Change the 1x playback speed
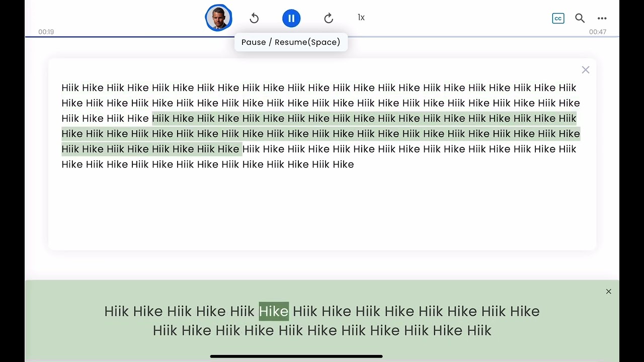Viewport: 644px width, 362px height. (361, 18)
